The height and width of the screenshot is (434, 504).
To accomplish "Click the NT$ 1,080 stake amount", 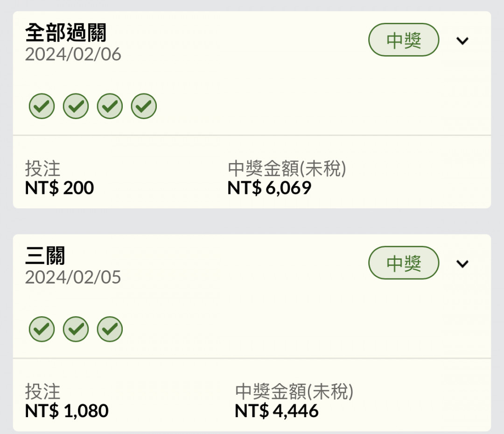I will 67,411.
